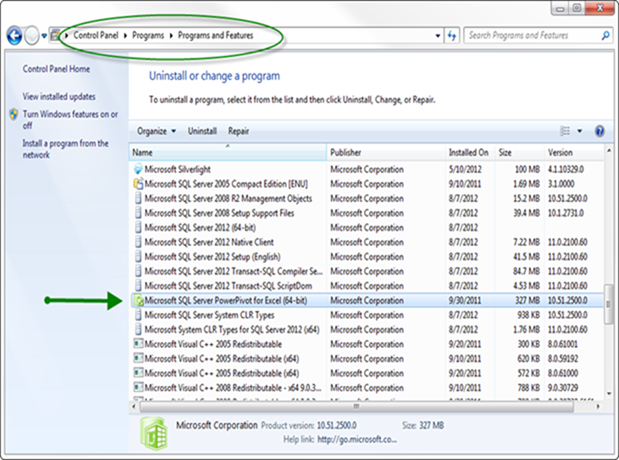This screenshot has width=619, height=460.
Task: Click SQL Server 2008 R2 Management Objects icon
Action: (138, 199)
